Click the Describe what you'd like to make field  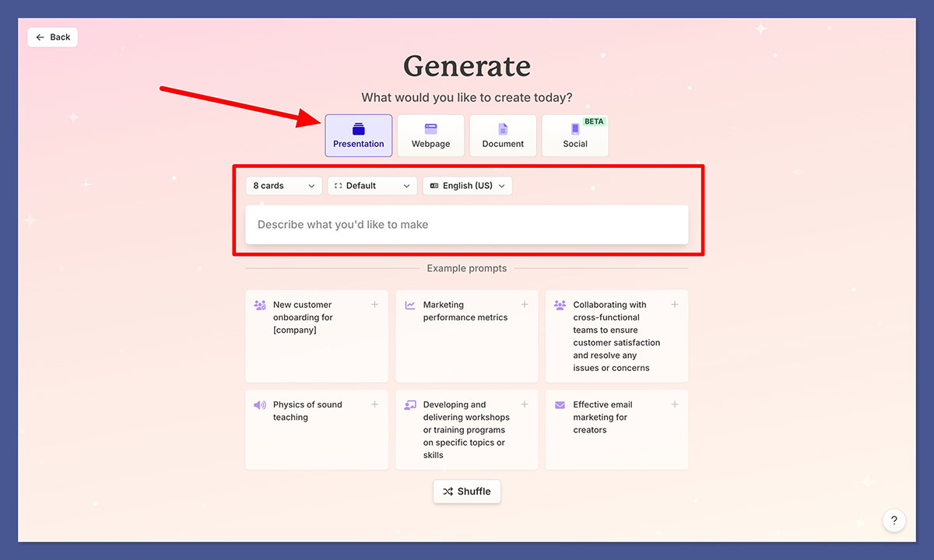466,224
